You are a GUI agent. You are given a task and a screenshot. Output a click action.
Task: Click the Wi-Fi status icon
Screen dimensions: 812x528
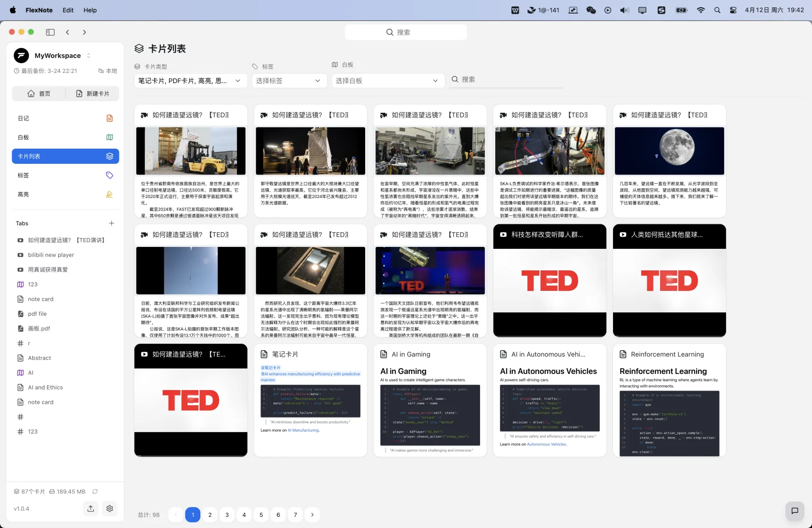tap(701, 10)
